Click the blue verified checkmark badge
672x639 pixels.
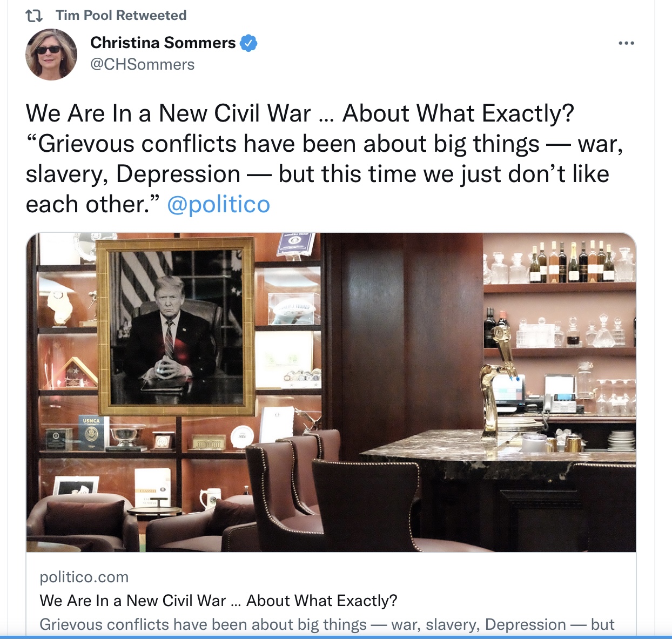coord(248,43)
